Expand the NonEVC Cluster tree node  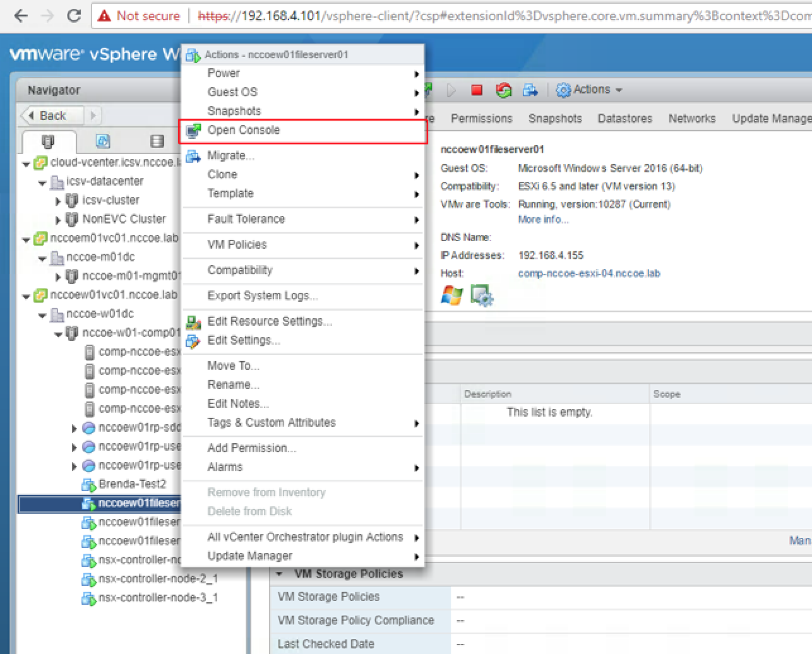(58, 220)
